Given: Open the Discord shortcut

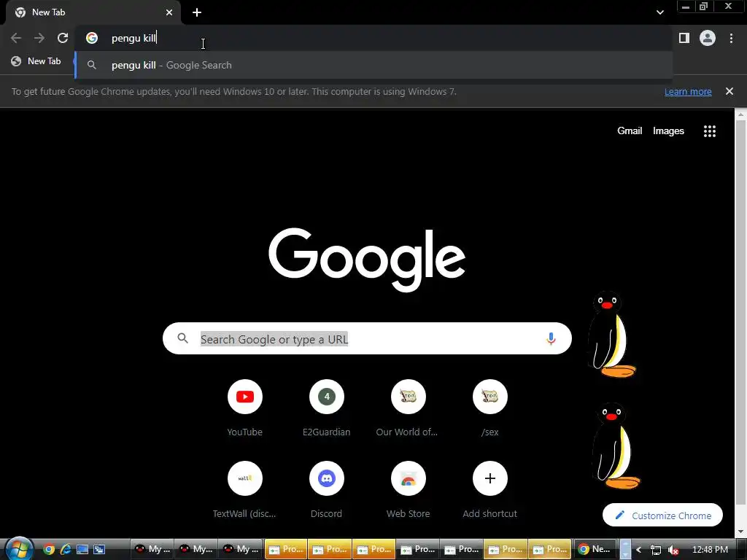Looking at the screenshot, I should tap(327, 478).
